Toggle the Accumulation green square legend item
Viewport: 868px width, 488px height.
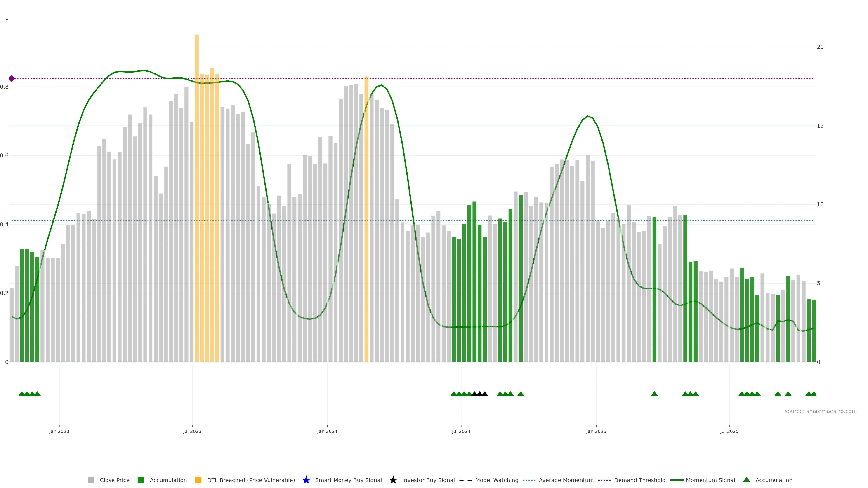tap(141, 480)
